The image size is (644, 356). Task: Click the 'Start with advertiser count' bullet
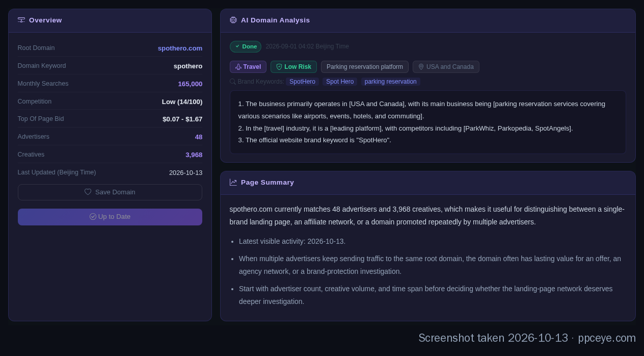pos(426,295)
